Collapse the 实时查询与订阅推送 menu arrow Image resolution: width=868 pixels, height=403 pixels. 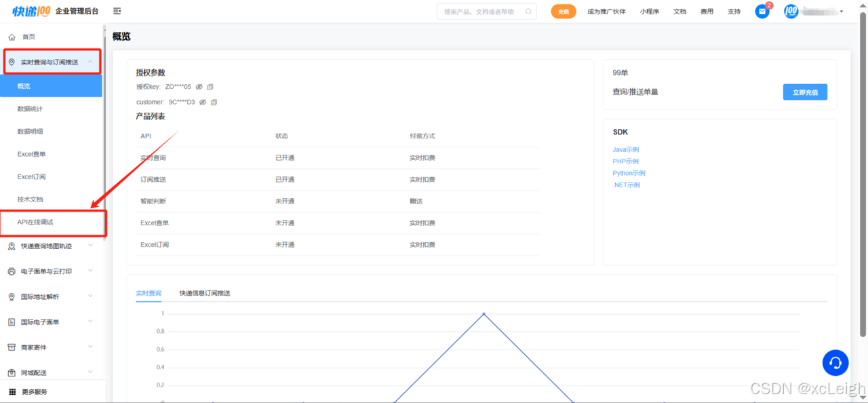click(91, 62)
